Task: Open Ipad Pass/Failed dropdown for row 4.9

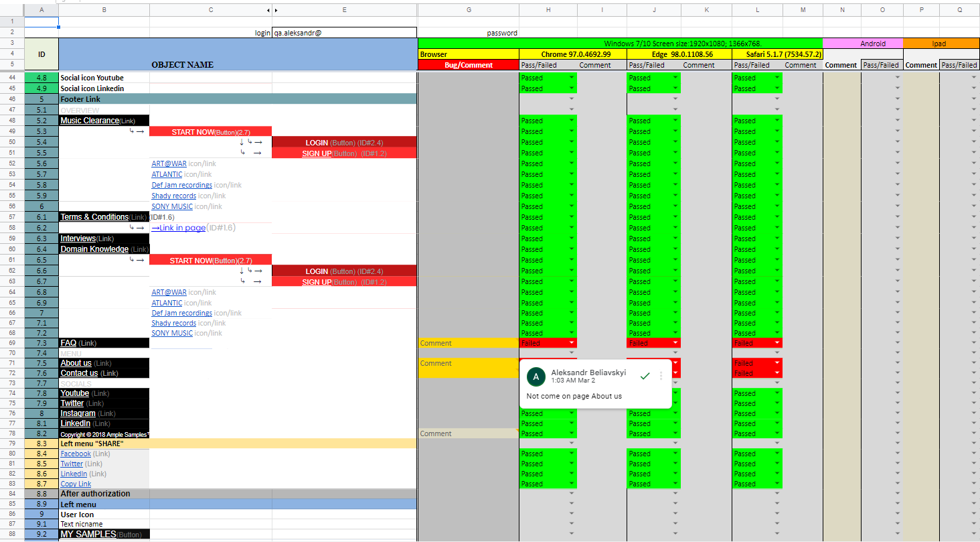Action: [x=975, y=88]
